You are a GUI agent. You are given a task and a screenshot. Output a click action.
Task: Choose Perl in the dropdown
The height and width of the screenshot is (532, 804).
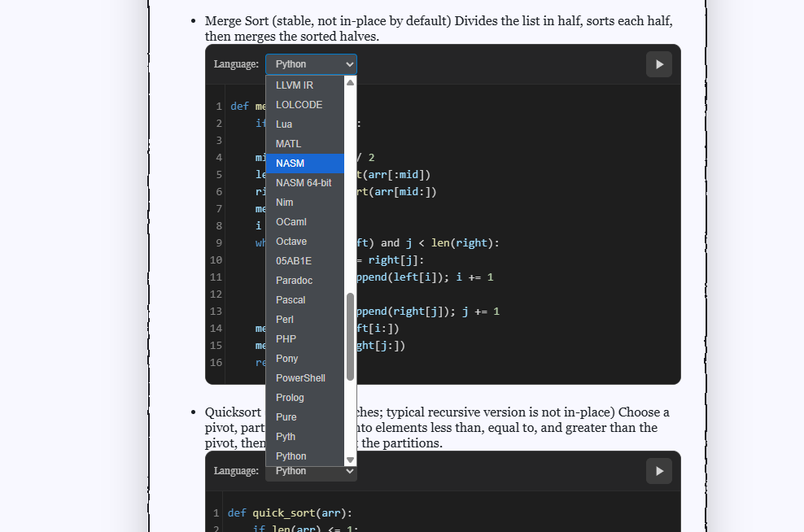pyautogui.click(x=305, y=319)
